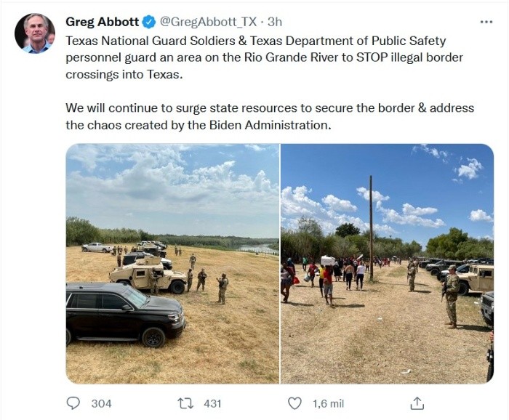Retweet using the retweet arrows icon
The width and height of the screenshot is (509, 420).
(x=185, y=403)
